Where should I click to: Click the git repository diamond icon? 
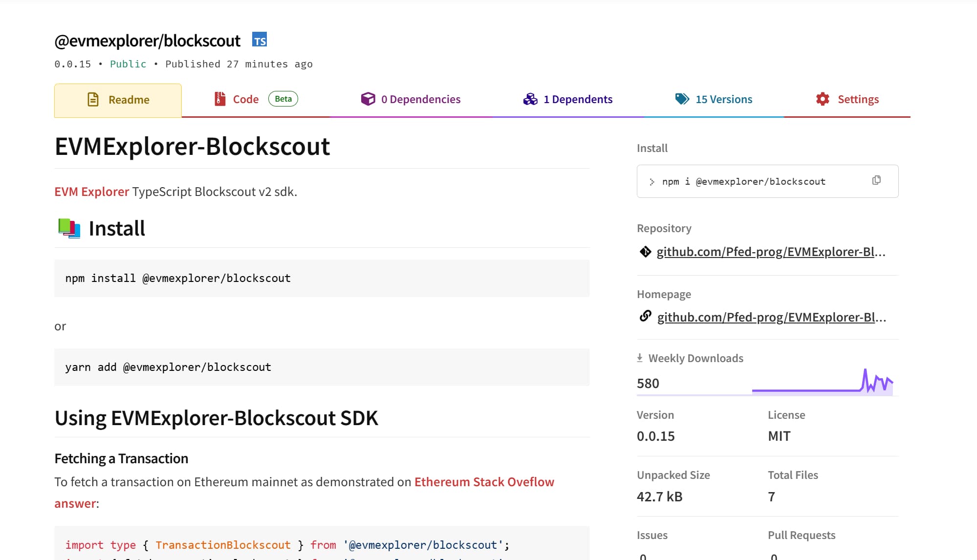(x=645, y=252)
